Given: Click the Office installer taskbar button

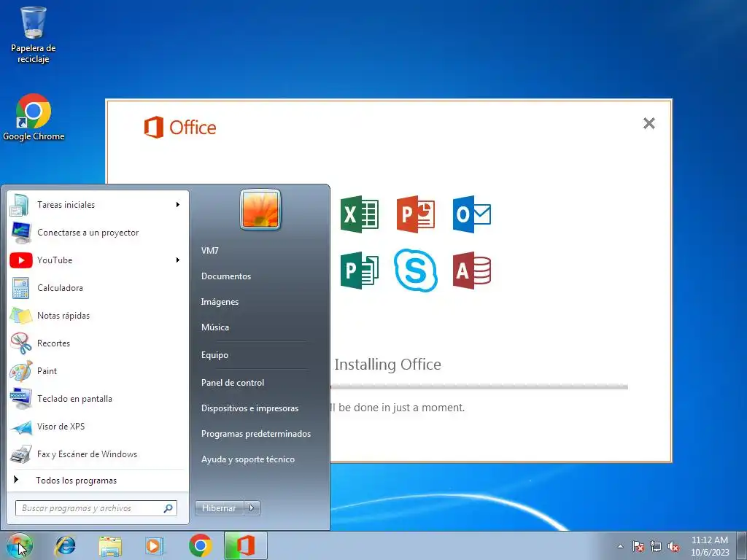Looking at the screenshot, I should pyautogui.click(x=245, y=545).
